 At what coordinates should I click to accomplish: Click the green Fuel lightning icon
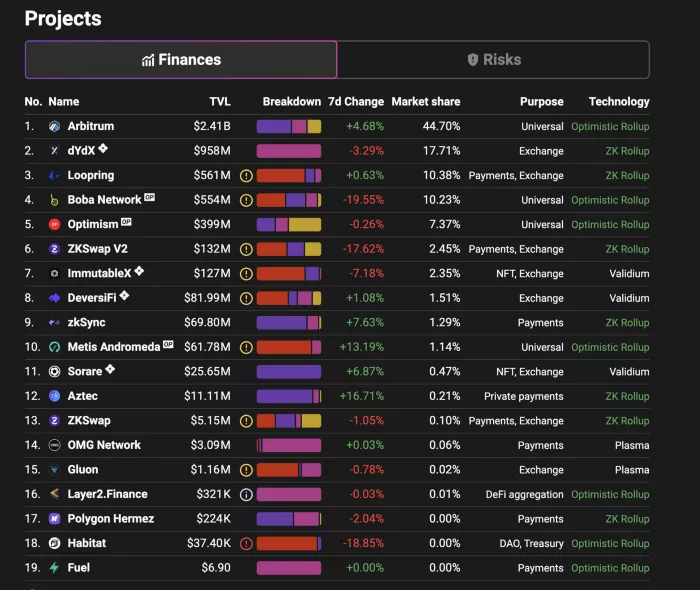pos(54,568)
